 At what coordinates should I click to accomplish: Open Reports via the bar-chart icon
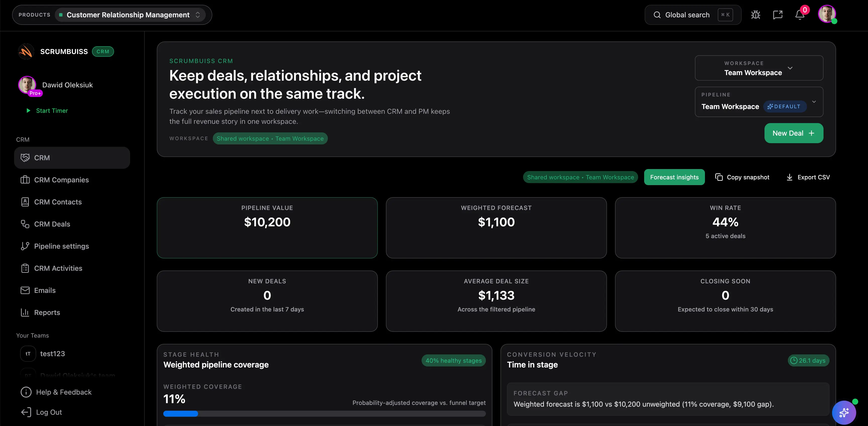pyautogui.click(x=25, y=312)
